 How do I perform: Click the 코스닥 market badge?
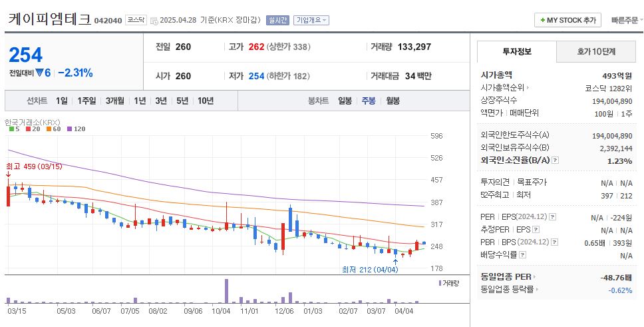coord(136,20)
